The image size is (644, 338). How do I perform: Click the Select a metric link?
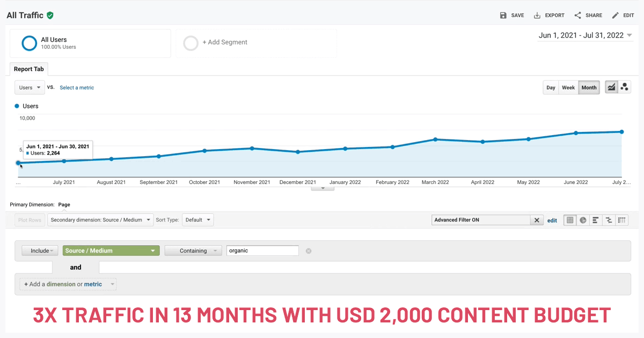(x=77, y=87)
